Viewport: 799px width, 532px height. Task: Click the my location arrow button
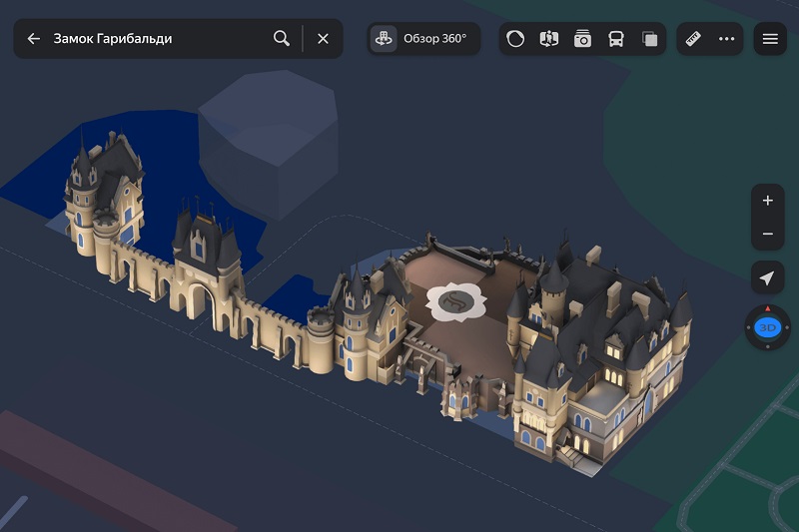click(767, 277)
